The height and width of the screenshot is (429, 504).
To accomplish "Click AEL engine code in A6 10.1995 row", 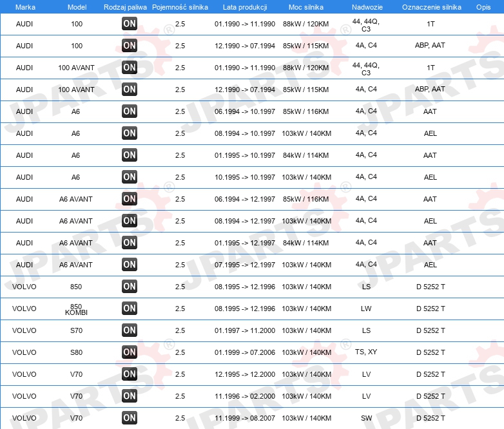I will click(430, 177).
